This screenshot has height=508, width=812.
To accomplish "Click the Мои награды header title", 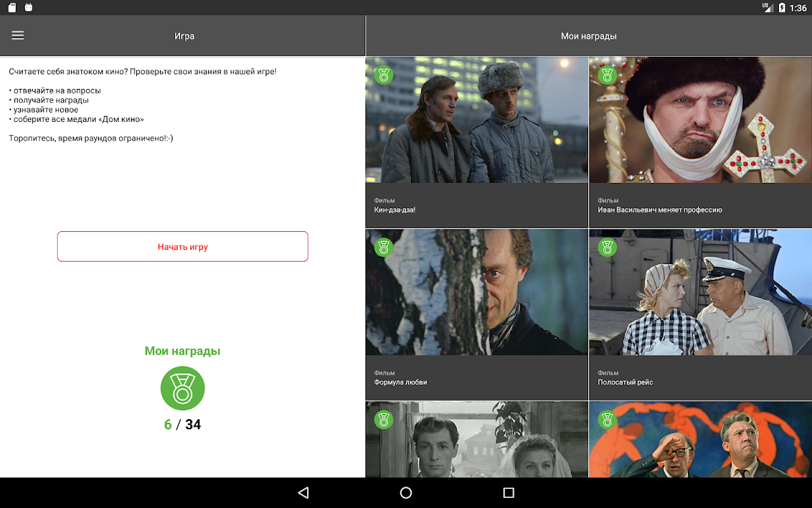I will [589, 36].
